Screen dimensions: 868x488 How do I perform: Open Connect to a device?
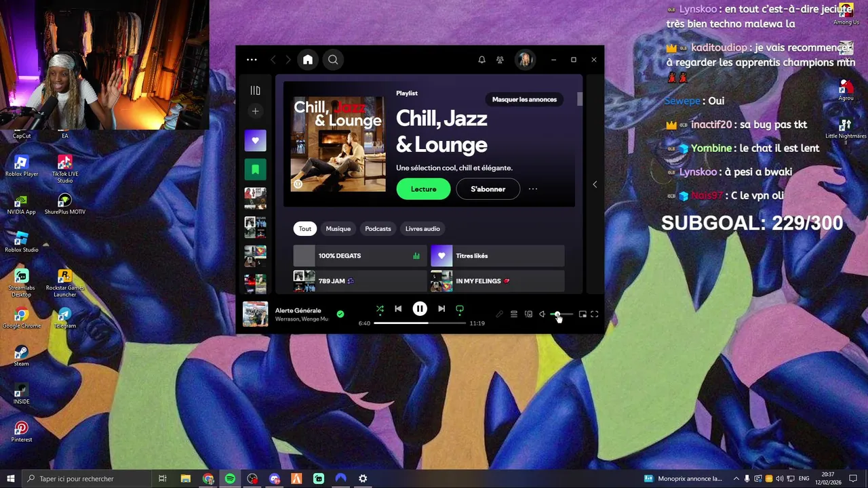[528, 314]
